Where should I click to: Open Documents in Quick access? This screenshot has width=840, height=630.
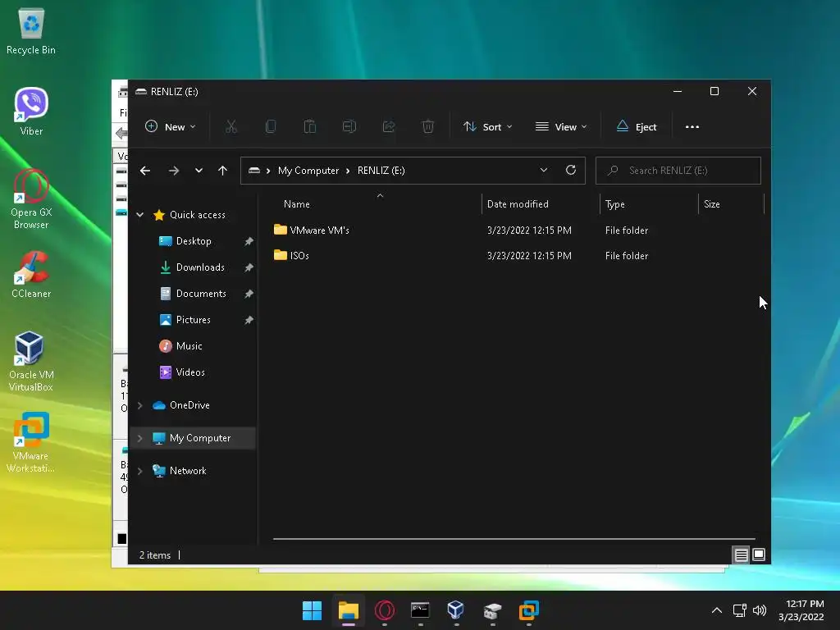201,294
